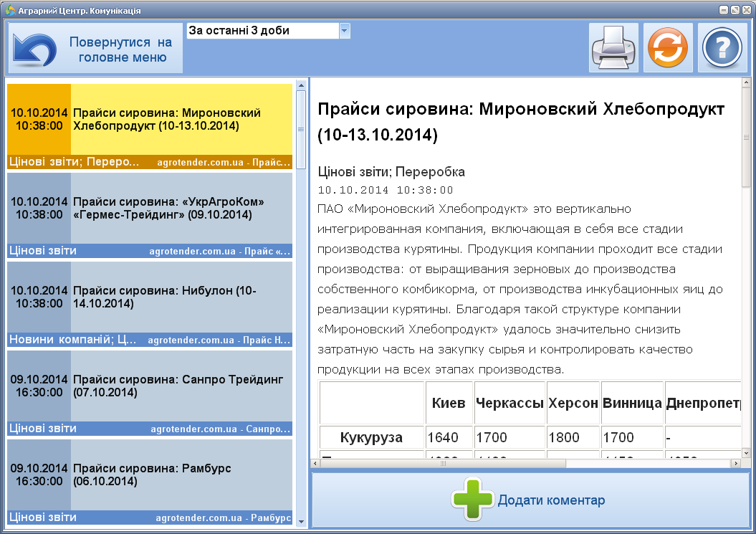Open the period dropdown arrow
756x534 pixels.
344,30
